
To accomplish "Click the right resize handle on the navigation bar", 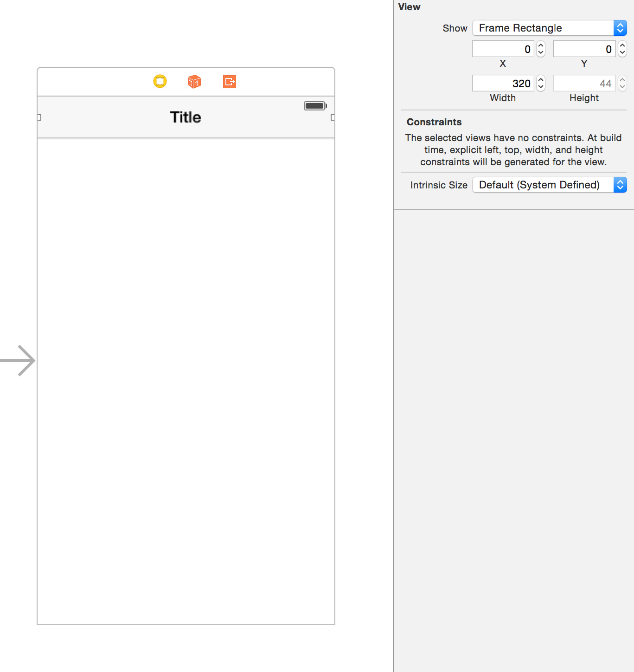I will (332, 117).
